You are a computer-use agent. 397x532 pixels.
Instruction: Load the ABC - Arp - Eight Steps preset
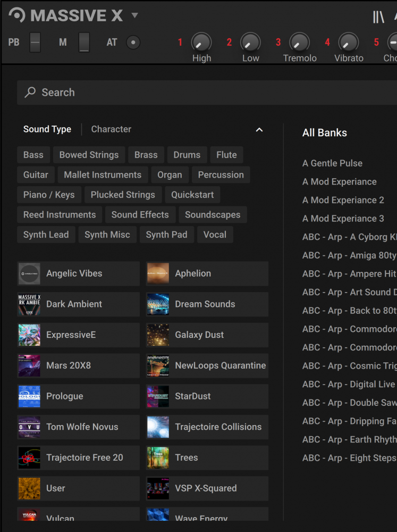pos(349,458)
